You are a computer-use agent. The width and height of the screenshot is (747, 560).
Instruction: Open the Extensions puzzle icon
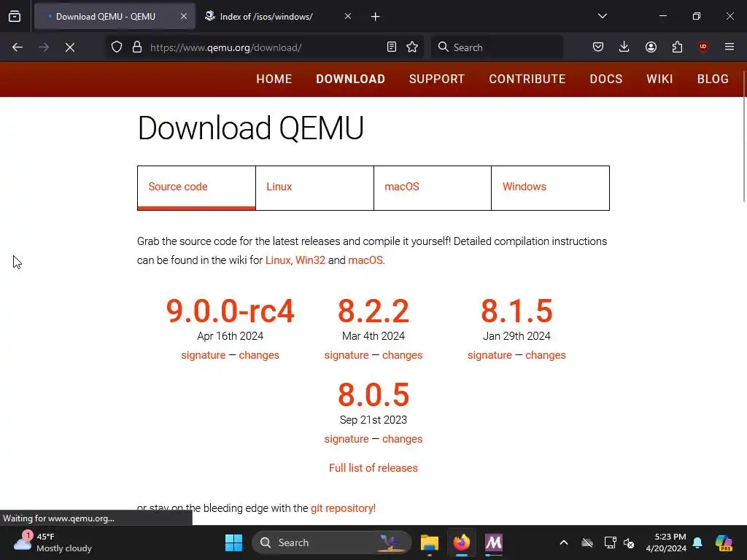point(677,47)
